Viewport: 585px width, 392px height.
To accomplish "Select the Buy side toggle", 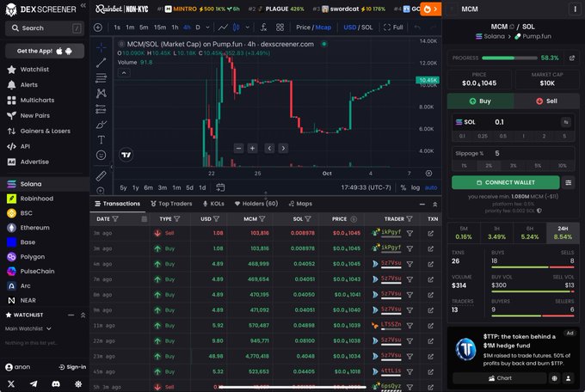I will [x=481, y=101].
